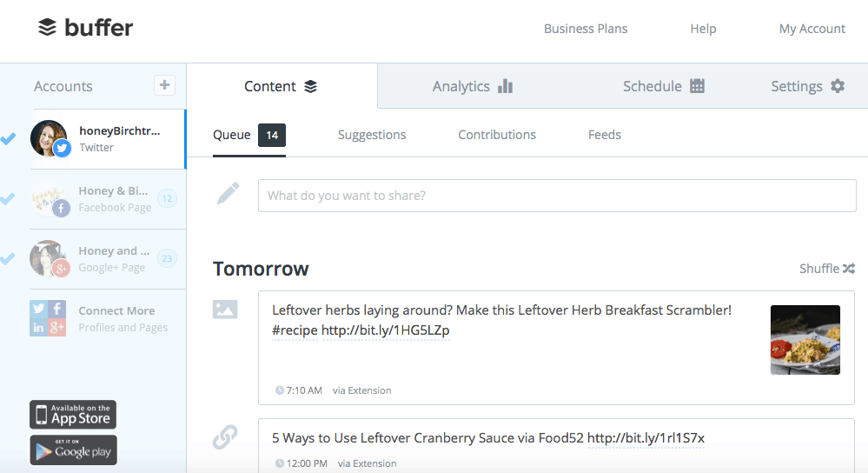Screen dimensions: 868x473
Task: Switch to the Contributions tab
Action: click(497, 135)
